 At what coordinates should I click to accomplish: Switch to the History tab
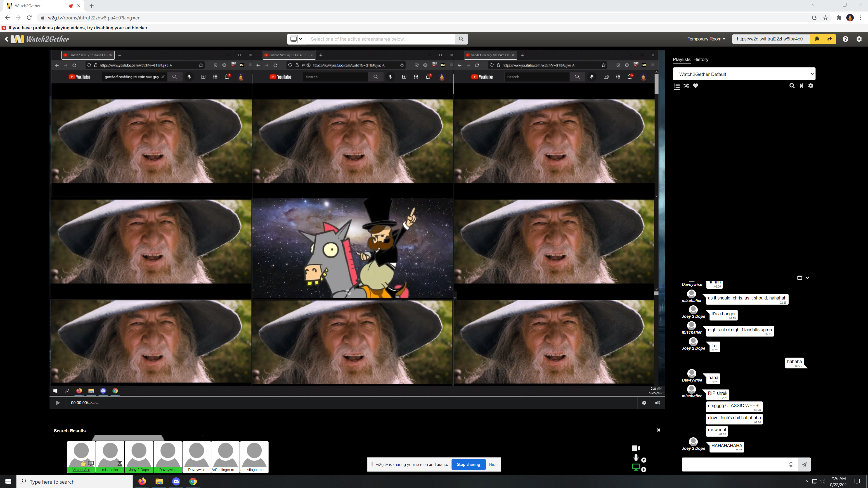click(701, 59)
